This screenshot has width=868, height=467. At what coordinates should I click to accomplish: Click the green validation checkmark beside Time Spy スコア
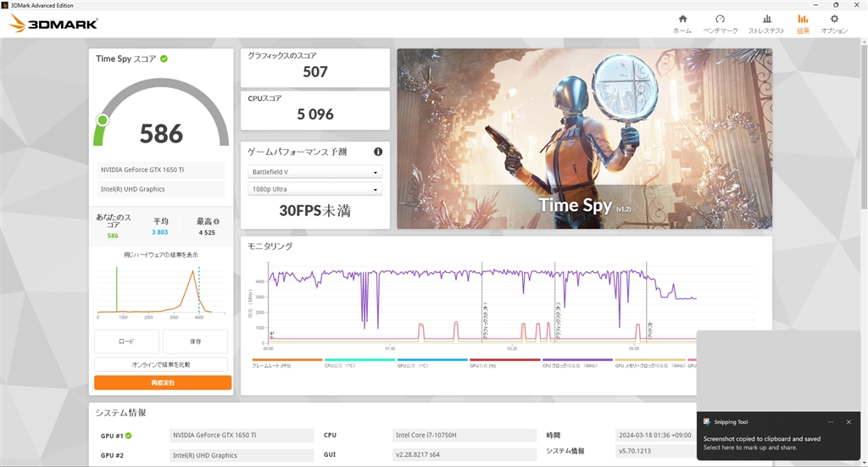click(x=164, y=58)
